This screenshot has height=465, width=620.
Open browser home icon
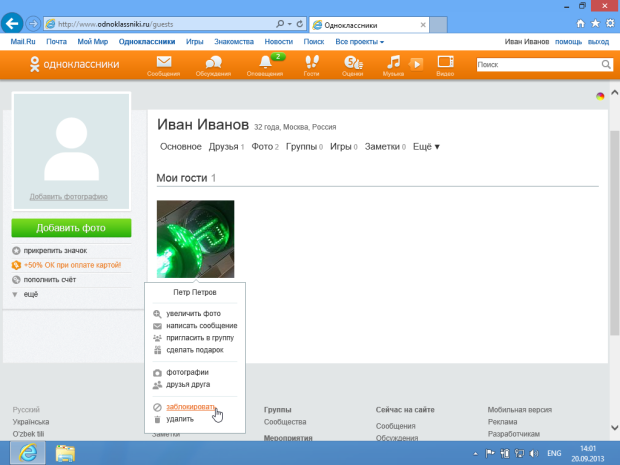580,24
